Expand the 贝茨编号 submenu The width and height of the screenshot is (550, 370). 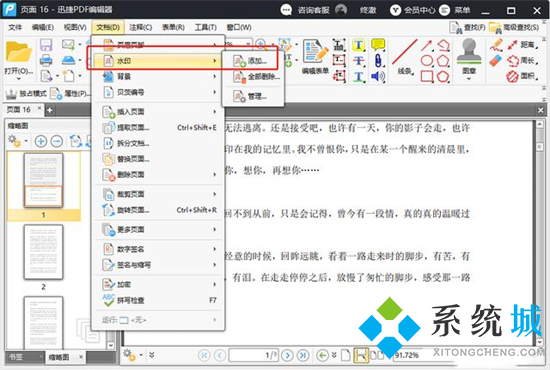157,92
